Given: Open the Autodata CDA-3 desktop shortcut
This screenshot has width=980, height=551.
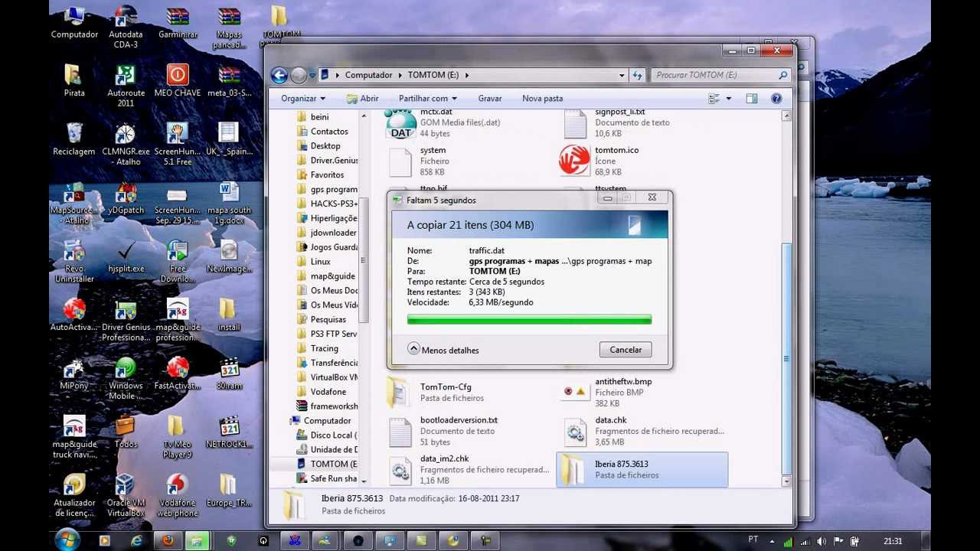Looking at the screenshot, I should (x=126, y=27).
